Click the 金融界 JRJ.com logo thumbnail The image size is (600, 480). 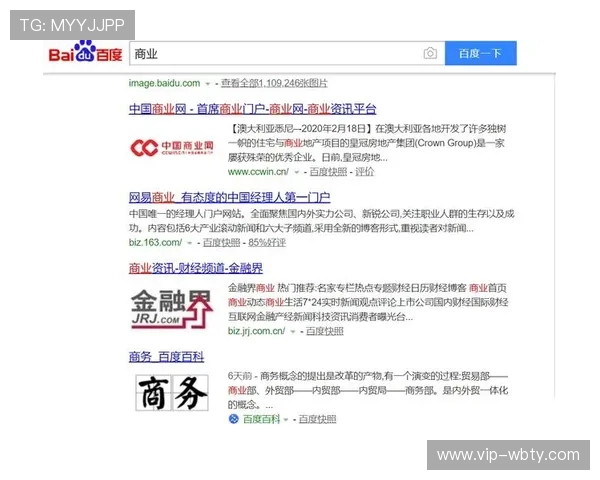click(172, 309)
